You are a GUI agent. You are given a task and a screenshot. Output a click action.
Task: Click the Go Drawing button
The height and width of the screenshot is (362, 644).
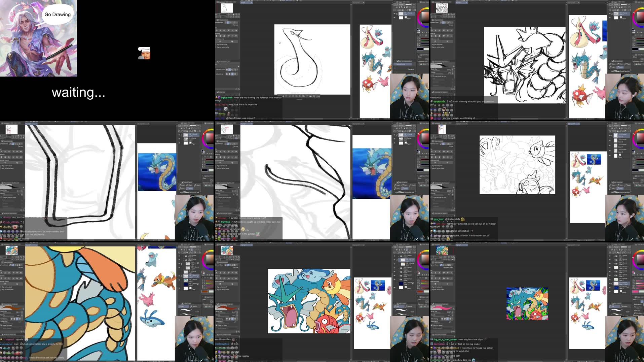[x=57, y=14]
